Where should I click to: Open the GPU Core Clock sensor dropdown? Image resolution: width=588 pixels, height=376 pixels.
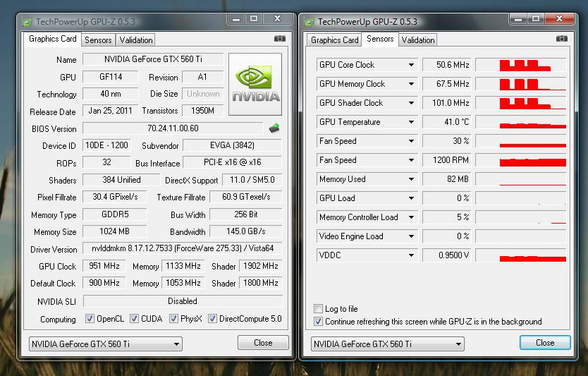(411, 65)
